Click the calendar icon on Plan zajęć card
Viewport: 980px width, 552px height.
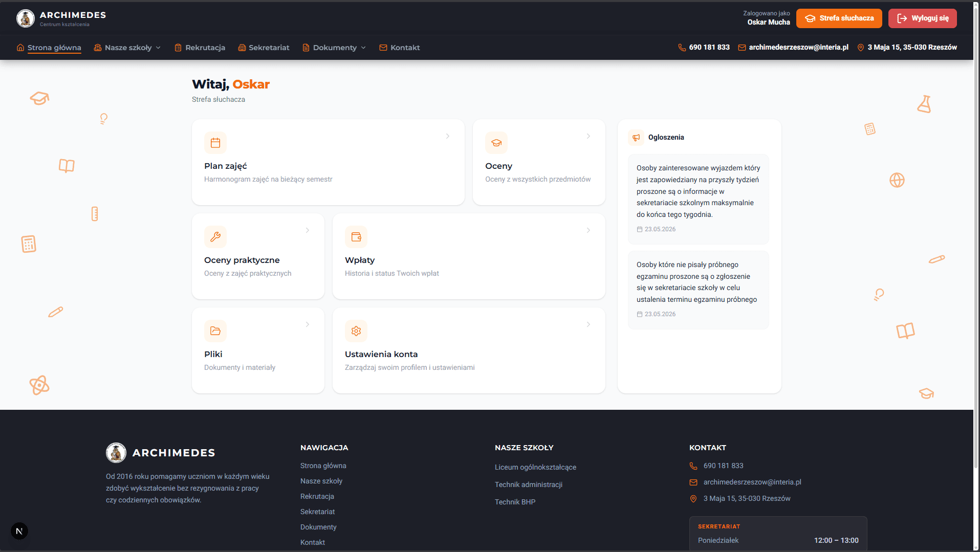pyautogui.click(x=215, y=143)
